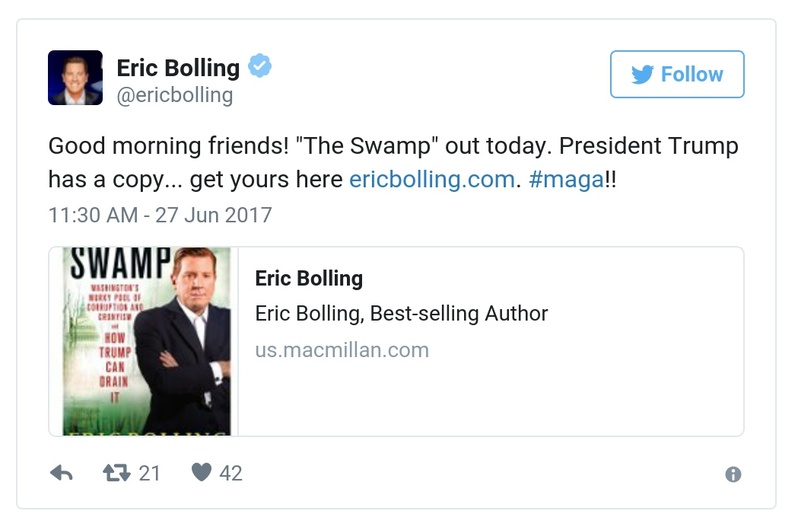Click the reply arrow icon
The image size is (798, 530).
(x=61, y=473)
